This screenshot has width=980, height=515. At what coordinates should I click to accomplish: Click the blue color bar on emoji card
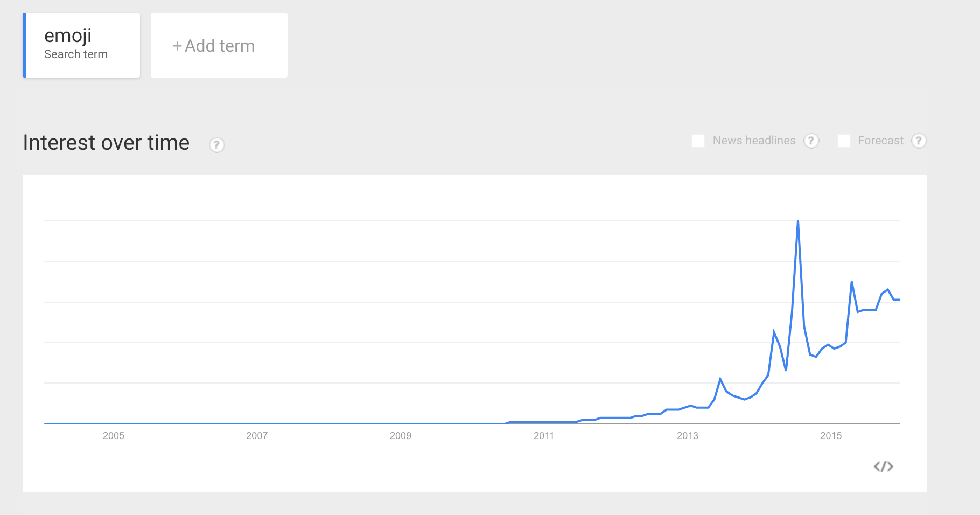point(24,45)
